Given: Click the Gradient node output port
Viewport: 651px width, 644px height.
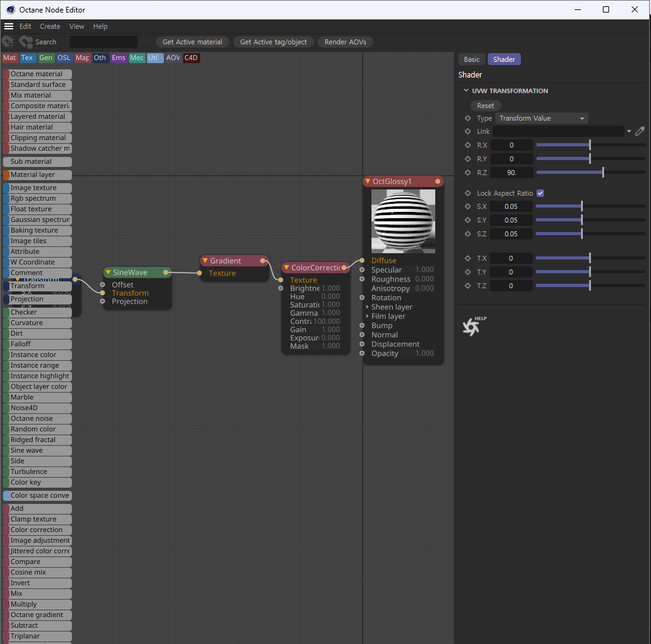Looking at the screenshot, I should coord(263,261).
